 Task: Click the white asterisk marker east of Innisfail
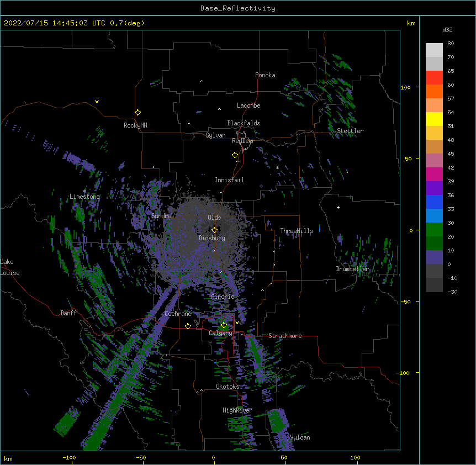pyautogui.click(x=277, y=167)
